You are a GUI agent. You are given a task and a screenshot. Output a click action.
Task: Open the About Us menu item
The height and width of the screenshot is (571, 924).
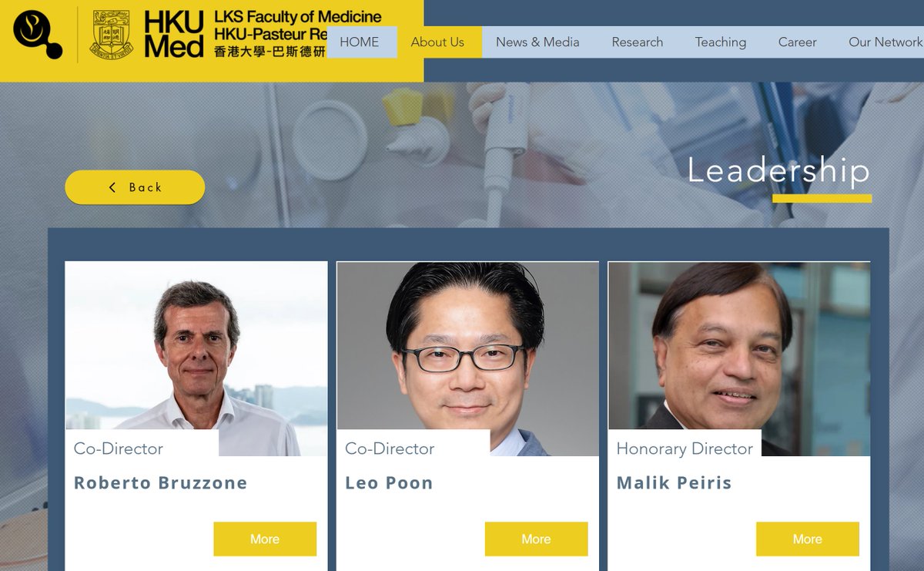[x=437, y=42]
